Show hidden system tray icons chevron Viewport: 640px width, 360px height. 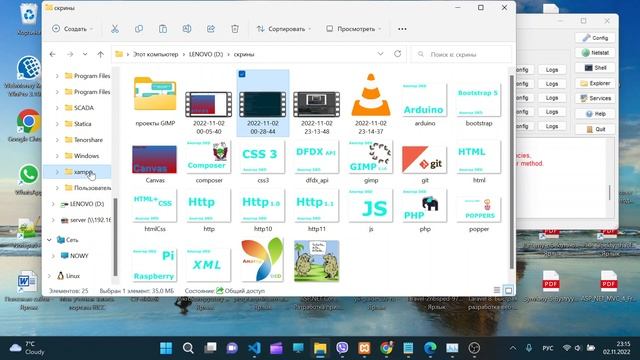click(x=513, y=348)
